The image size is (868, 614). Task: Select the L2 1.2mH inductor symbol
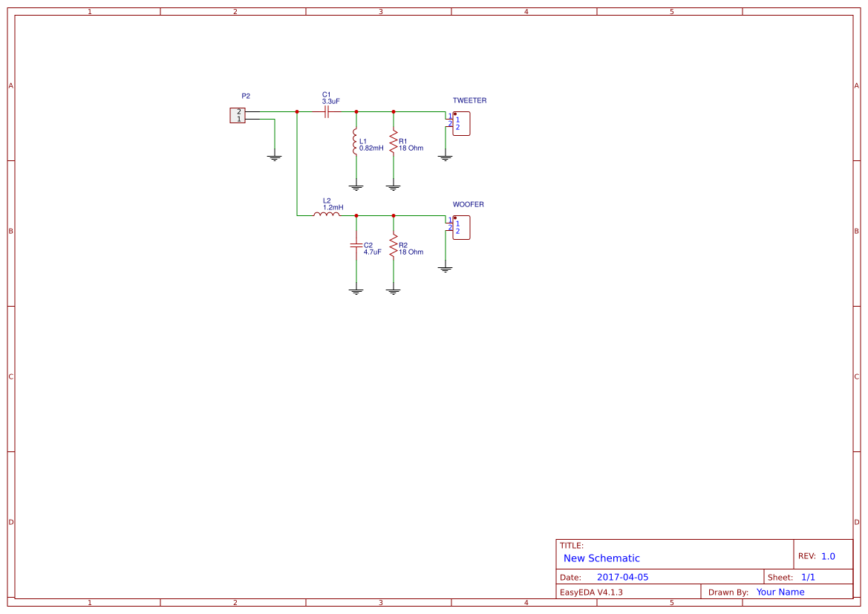point(327,215)
